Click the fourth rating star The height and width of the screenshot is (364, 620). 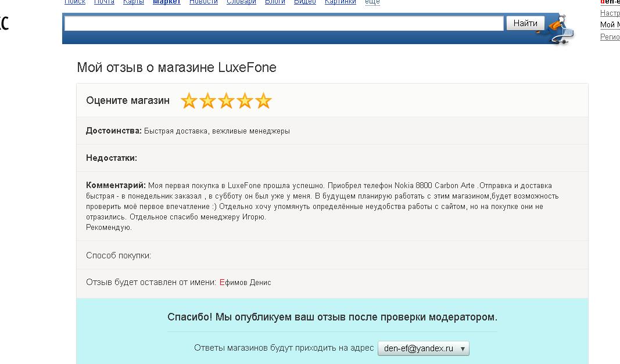pos(245,101)
